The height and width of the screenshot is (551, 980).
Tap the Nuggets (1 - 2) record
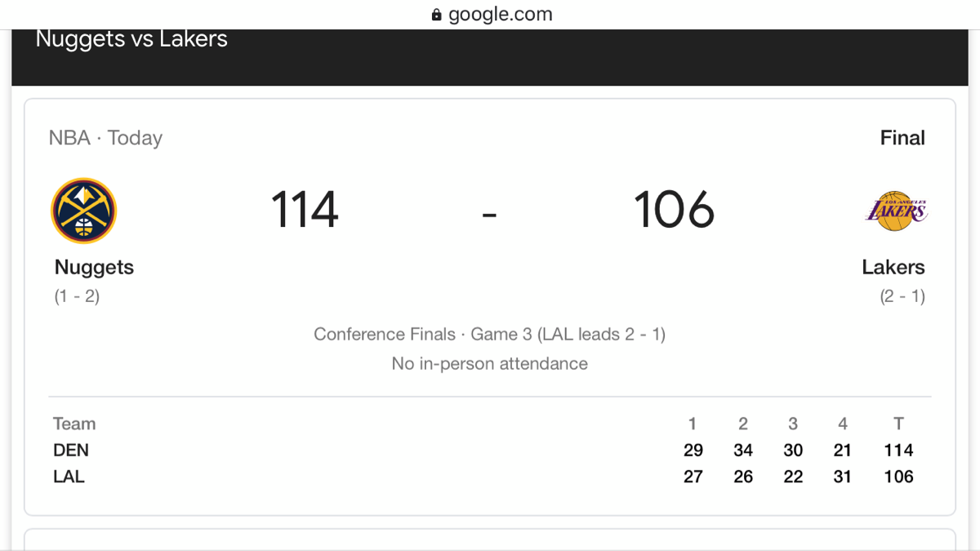pos(77,296)
